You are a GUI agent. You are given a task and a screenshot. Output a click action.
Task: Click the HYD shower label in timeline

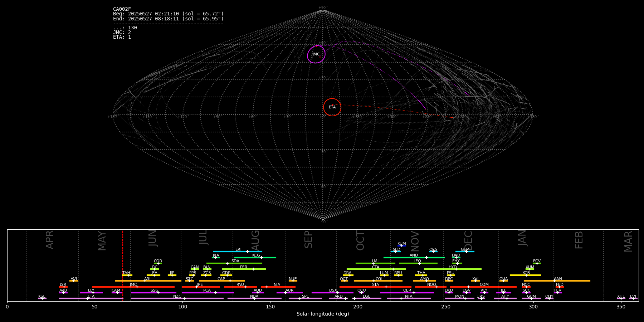[x=453, y=267]
